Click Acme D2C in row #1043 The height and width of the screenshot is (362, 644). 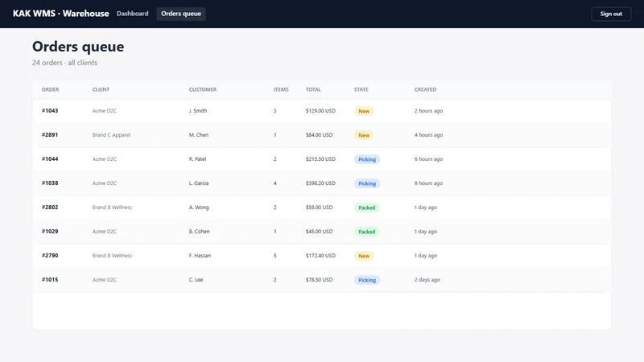[105, 111]
